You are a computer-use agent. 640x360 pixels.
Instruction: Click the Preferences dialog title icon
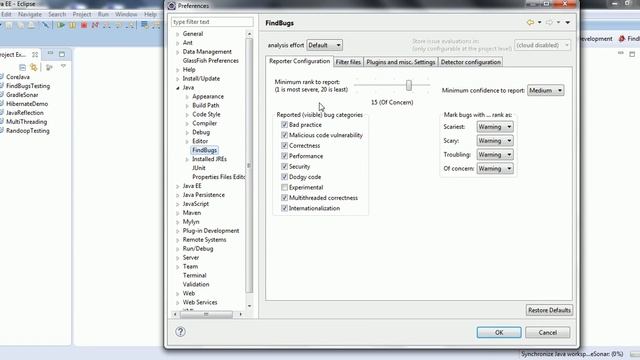coord(172,6)
